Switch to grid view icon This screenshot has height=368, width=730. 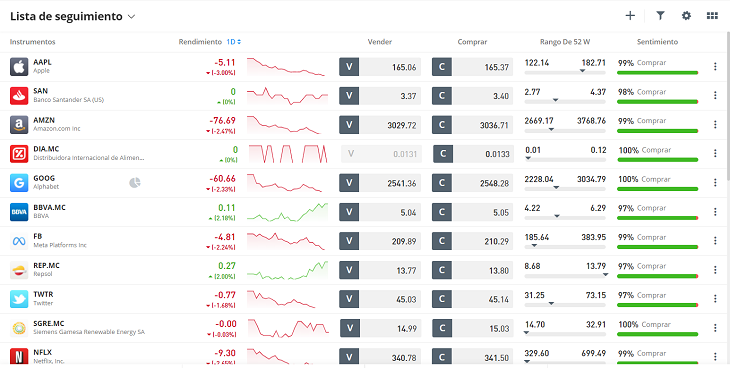[x=712, y=16]
